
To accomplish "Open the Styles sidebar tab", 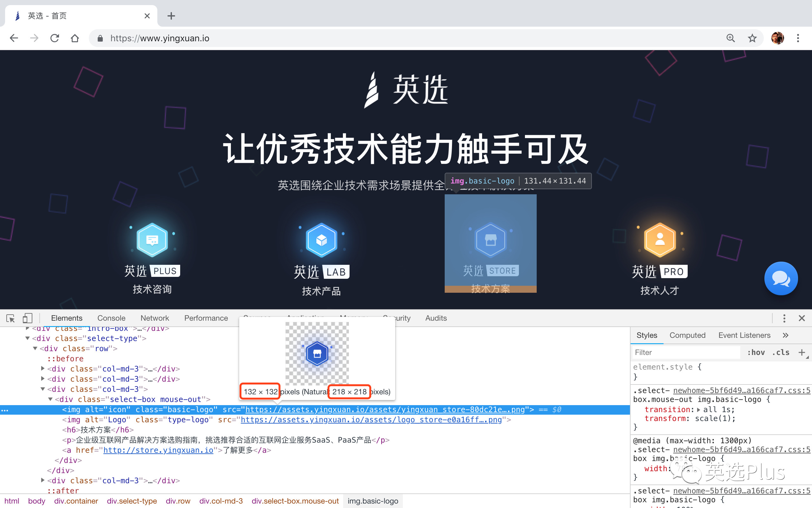I will [x=646, y=335].
